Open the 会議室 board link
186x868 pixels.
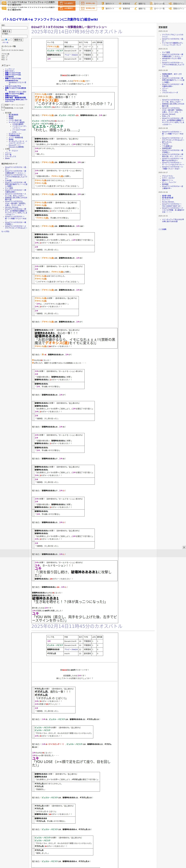11,118
